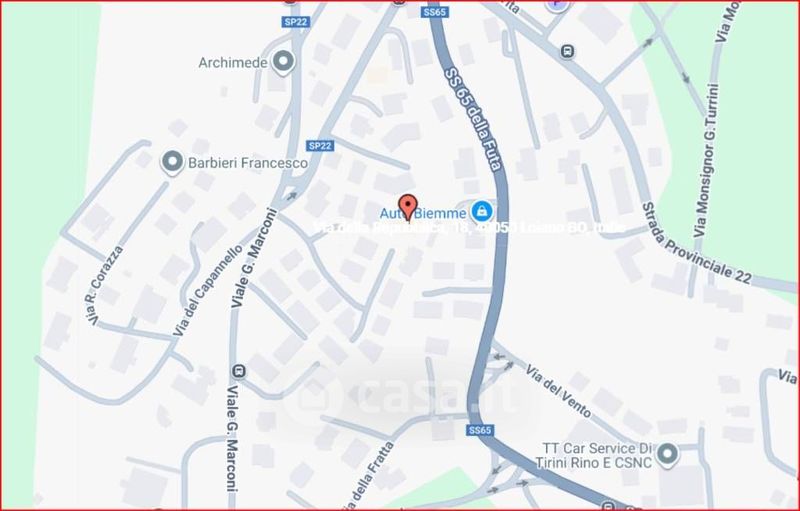Click the Via della Repubblica address text
Viewport: 800px width, 511px height.
click(x=469, y=228)
